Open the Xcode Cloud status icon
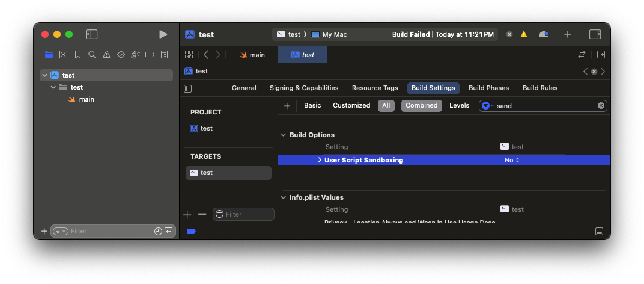The height and width of the screenshot is (284, 644). (544, 34)
